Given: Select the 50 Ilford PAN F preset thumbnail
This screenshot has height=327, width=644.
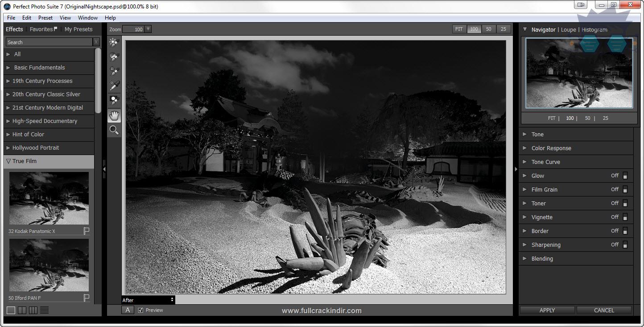Looking at the screenshot, I should [x=49, y=265].
